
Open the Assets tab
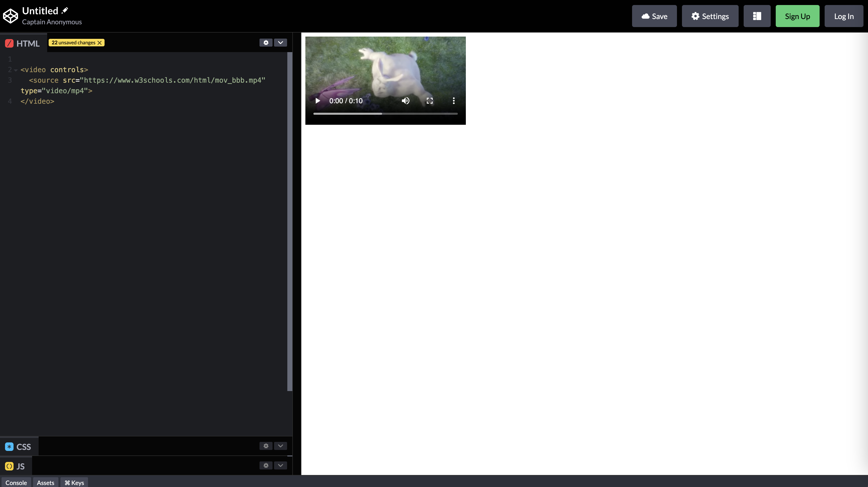(x=45, y=483)
